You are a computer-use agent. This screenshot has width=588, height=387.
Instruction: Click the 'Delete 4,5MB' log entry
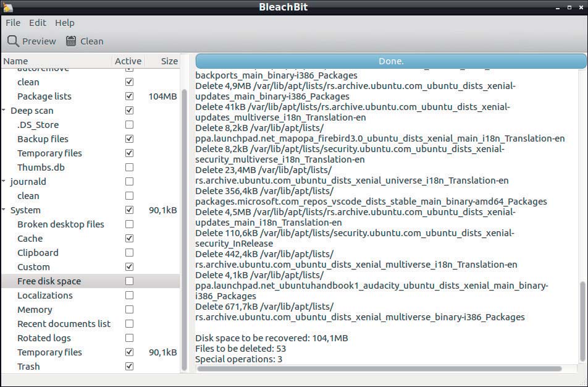[356, 218]
